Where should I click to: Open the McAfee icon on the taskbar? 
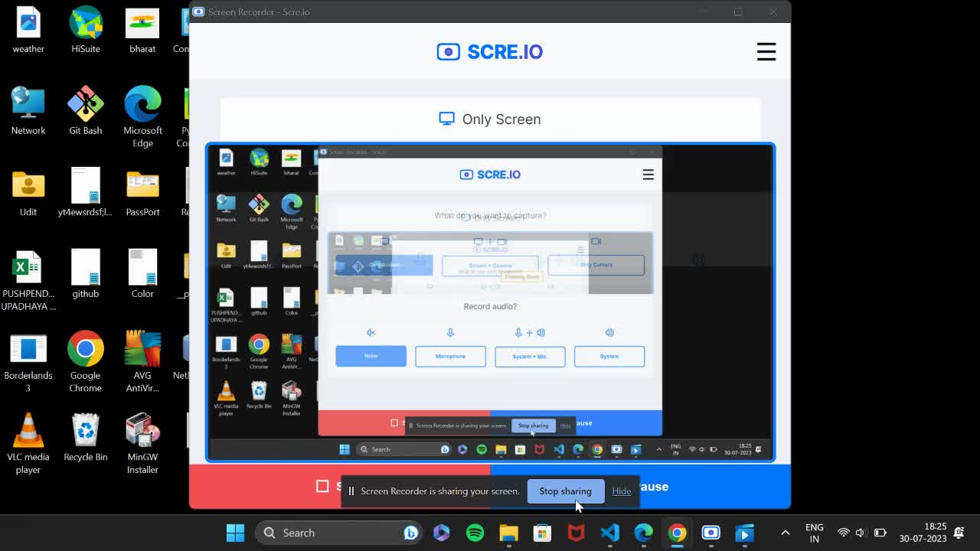point(576,533)
